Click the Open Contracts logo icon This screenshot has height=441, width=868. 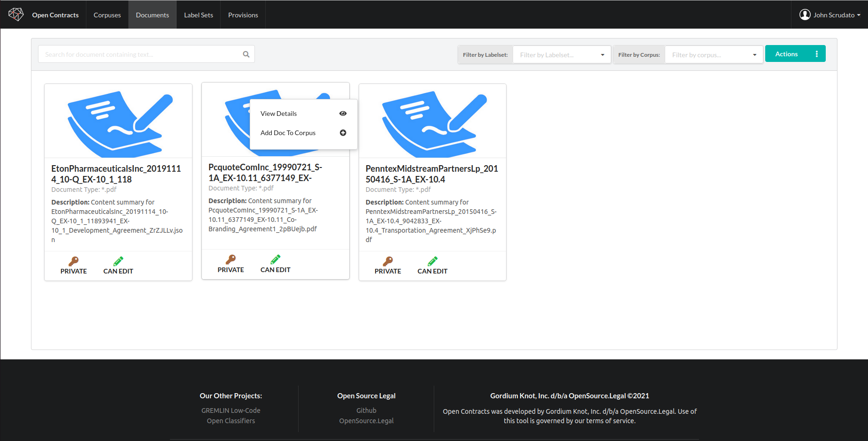tap(16, 15)
